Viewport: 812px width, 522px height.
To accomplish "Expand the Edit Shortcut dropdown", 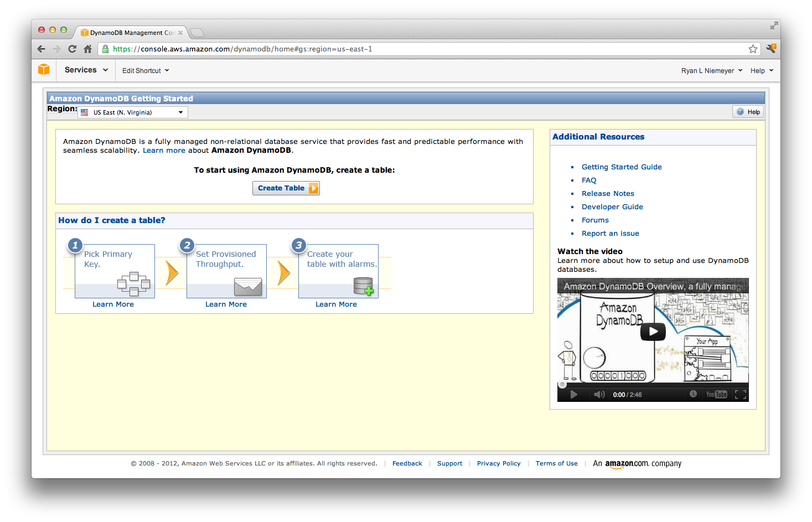I will point(144,70).
